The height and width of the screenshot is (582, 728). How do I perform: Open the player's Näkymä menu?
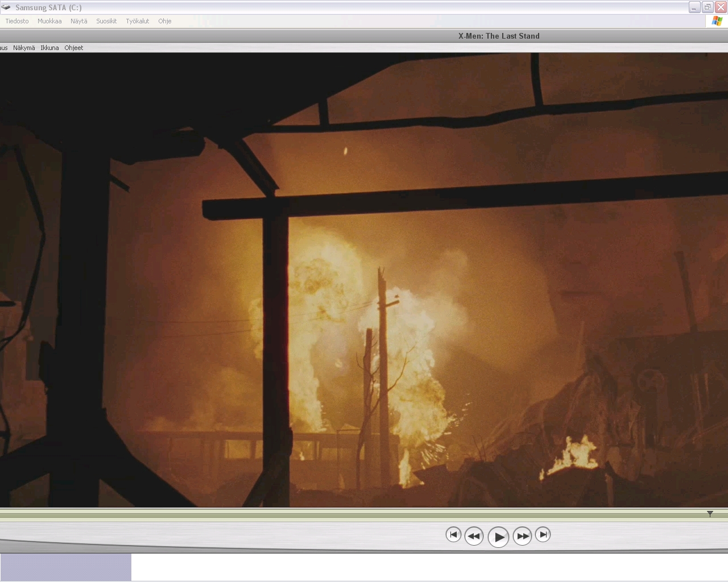tap(24, 48)
